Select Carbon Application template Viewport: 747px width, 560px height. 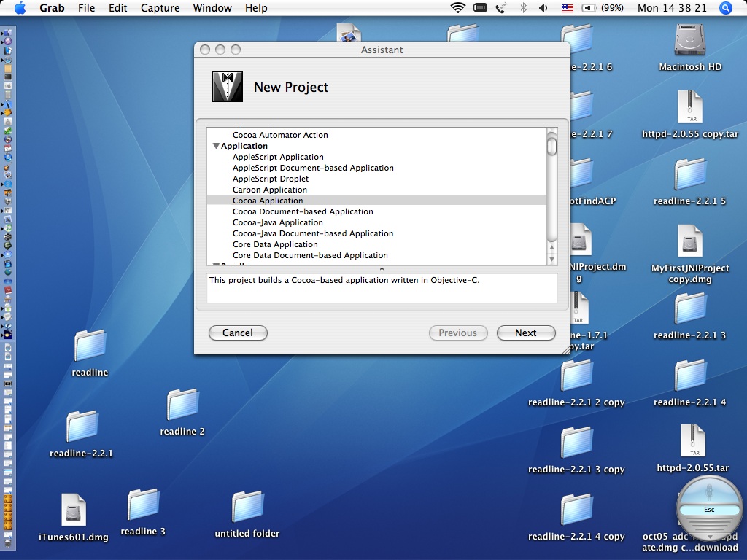[270, 190]
